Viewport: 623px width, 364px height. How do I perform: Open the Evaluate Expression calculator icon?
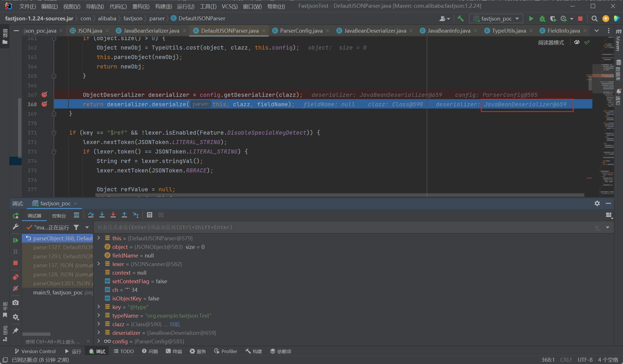150,215
